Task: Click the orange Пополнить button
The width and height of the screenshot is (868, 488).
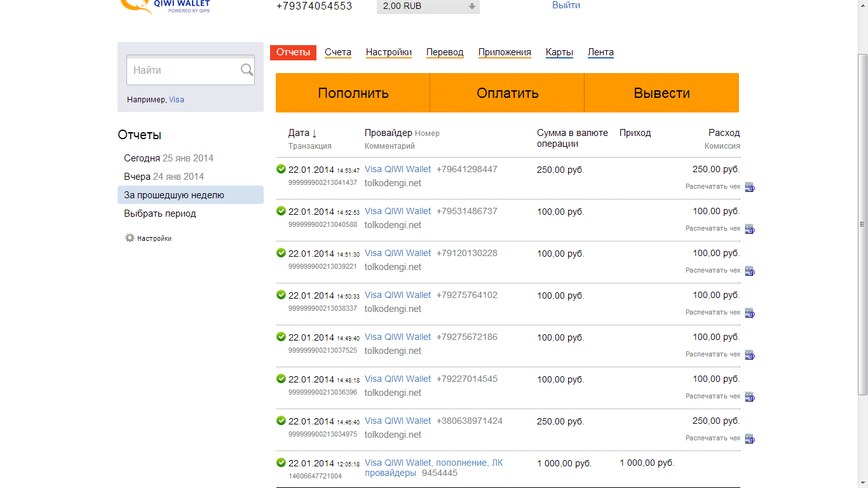Action: pos(353,93)
